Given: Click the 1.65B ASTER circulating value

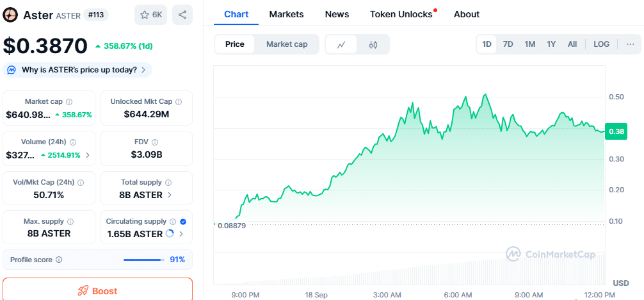Looking at the screenshot, I should click(x=134, y=234).
